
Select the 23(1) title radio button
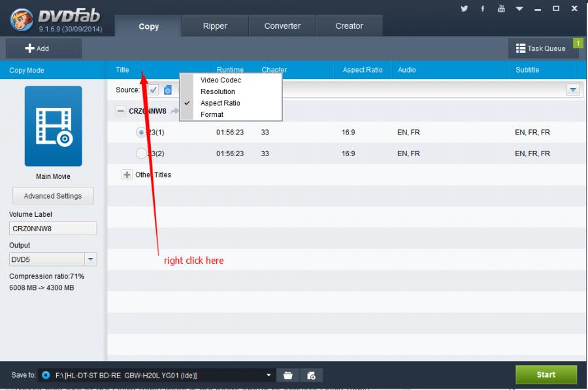tap(141, 132)
